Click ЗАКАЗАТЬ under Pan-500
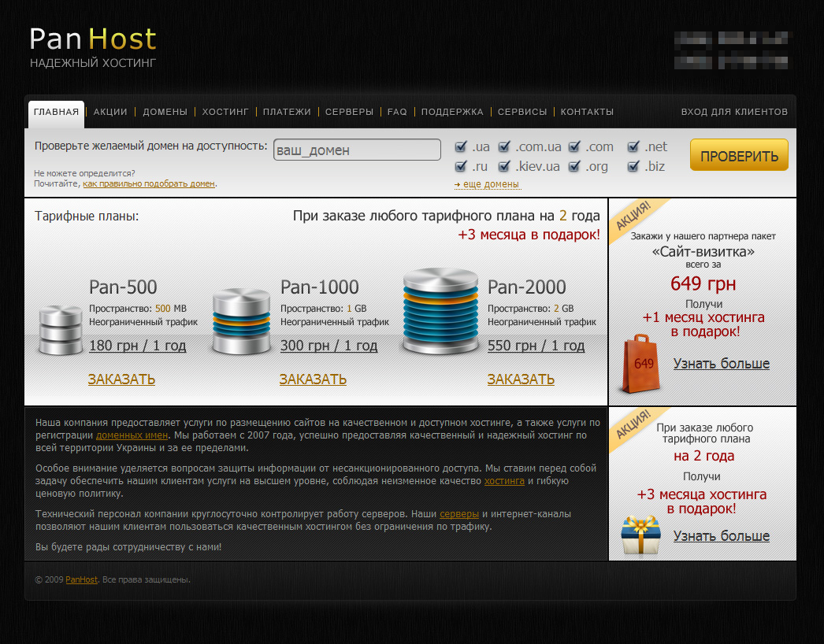The height and width of the screenshot is (644, 824). (121, 379)
